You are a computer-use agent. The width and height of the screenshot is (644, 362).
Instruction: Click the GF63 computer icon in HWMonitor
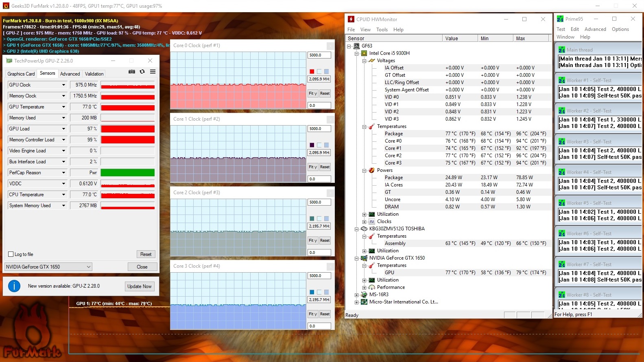coord(356,46)
